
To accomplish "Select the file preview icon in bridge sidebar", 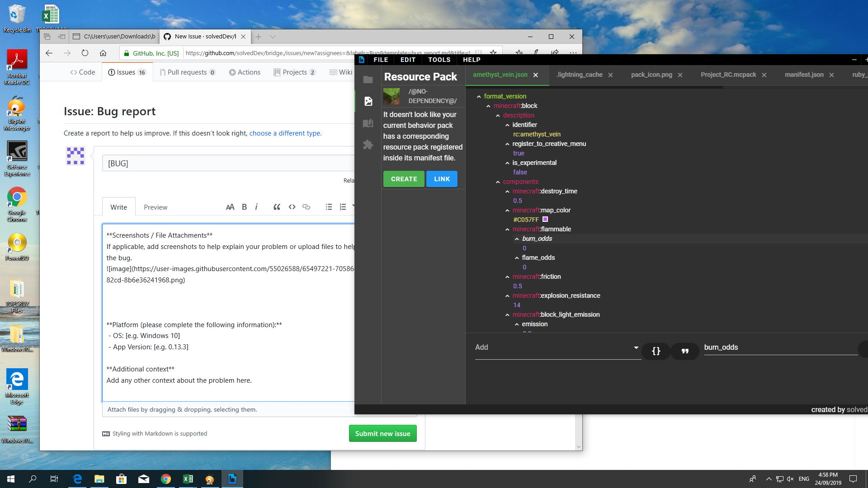I will tap(368, 101).
